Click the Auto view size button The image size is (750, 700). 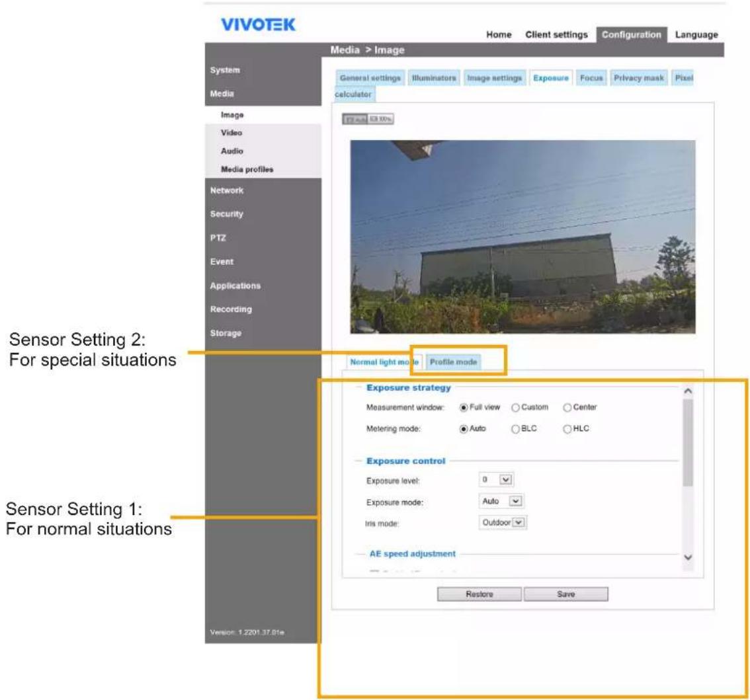355,119
